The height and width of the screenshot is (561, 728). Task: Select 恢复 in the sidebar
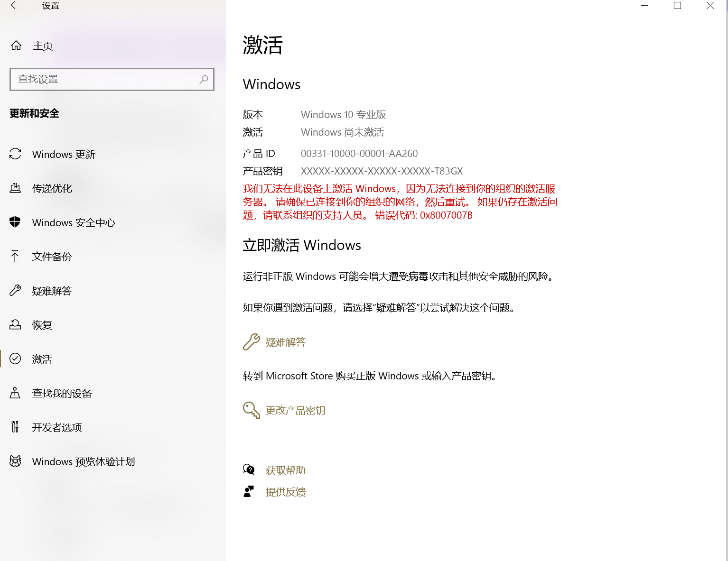pos(42,325)
